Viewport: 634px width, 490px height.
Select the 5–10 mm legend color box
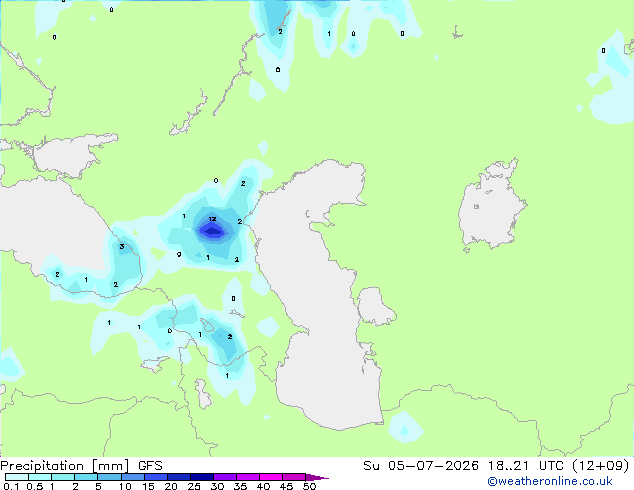pos(109,477)
